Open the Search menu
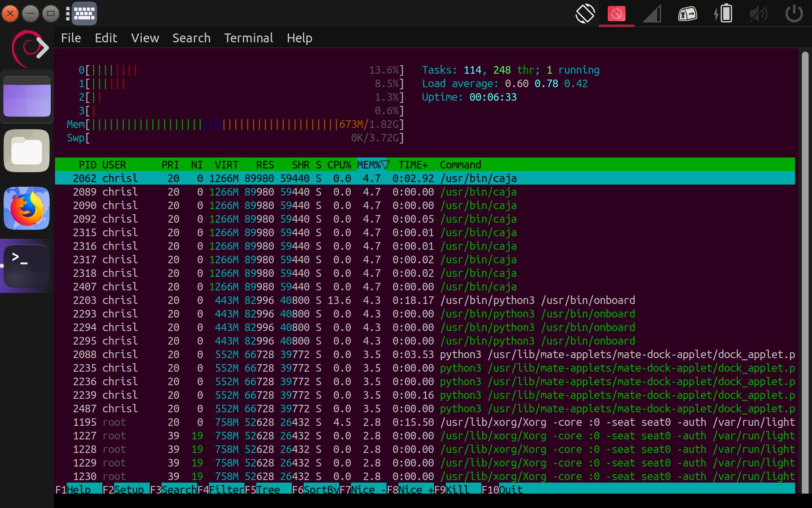The width and height of the screenshot is (812, 508). pyautogui.click(x=191, y=38)
